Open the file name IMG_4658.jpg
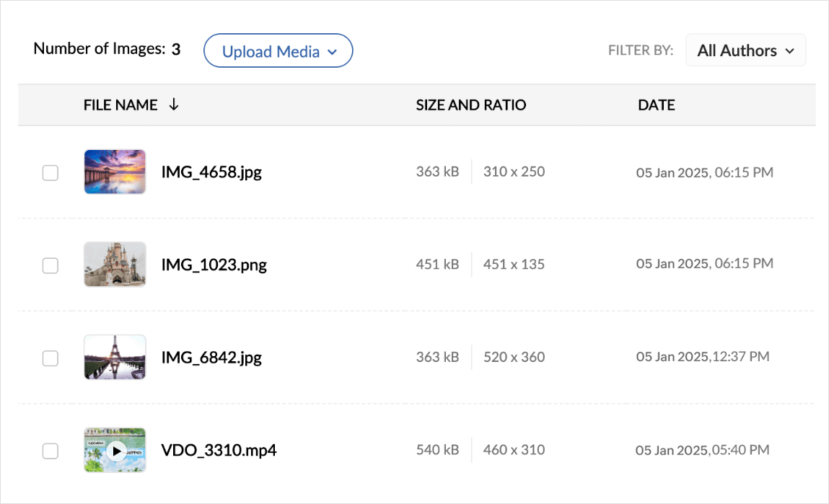 [211, 173]
